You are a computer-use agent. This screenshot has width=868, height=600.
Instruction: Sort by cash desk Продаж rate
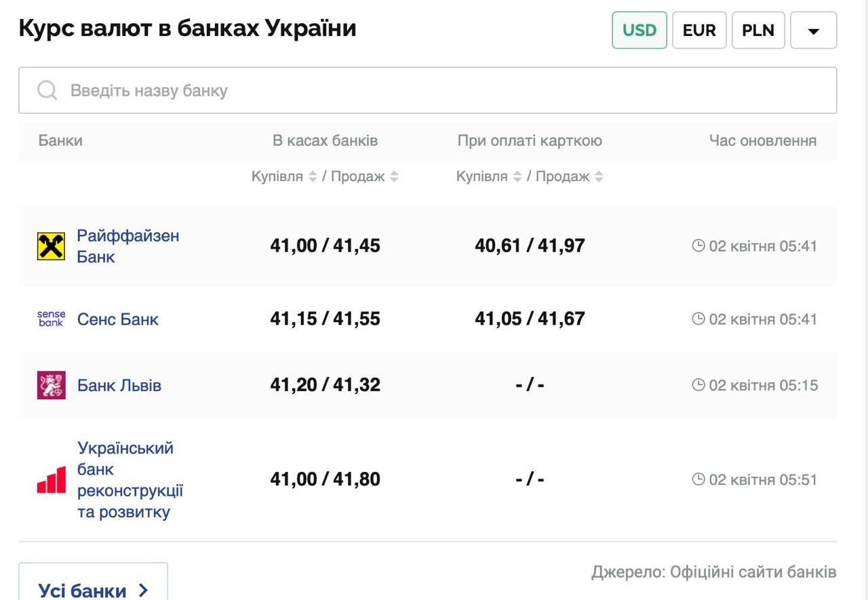[394, 176]
